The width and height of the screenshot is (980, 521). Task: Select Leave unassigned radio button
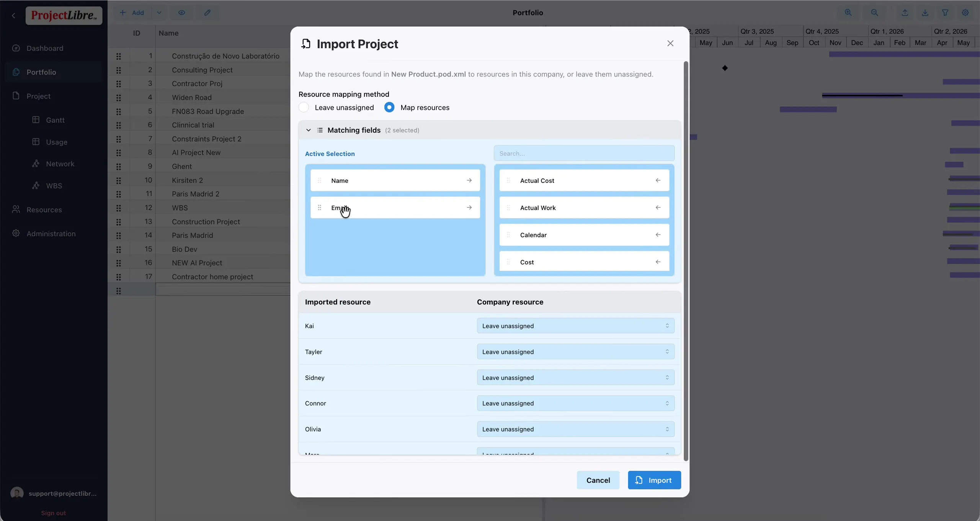304,107
